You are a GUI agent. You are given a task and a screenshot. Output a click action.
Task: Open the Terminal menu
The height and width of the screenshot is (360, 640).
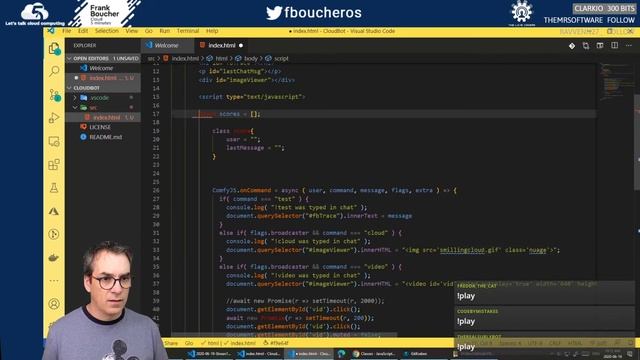pyautogui.click(x=188, y=31)
